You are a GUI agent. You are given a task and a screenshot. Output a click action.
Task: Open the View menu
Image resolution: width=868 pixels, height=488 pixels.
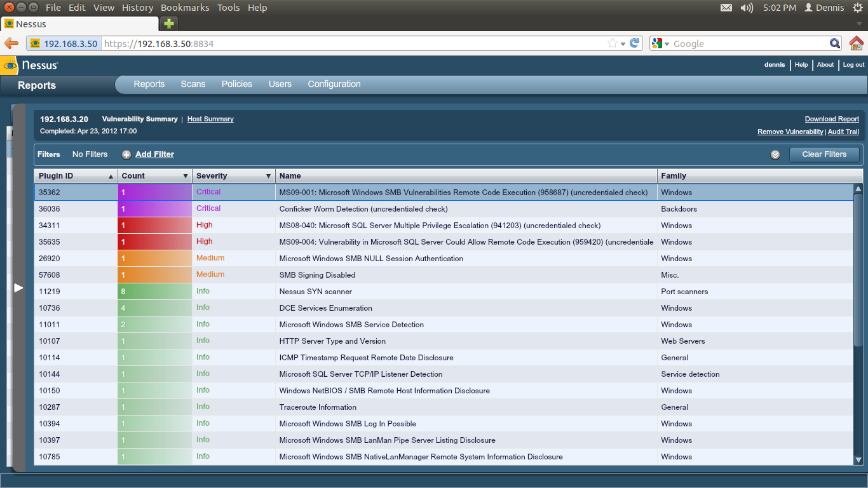pos(104,8)
